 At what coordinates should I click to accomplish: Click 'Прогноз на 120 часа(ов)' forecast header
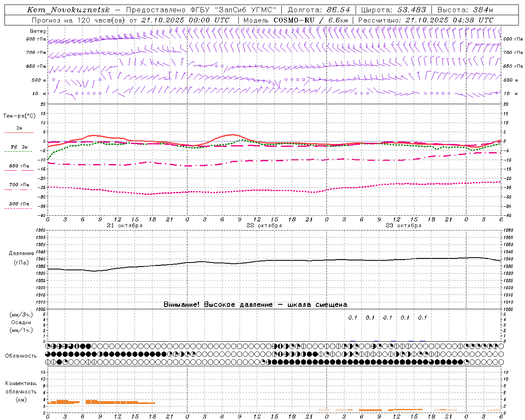click(78, 20)
